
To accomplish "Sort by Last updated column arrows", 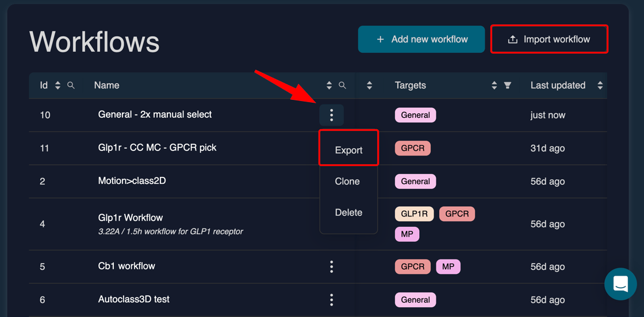I will coord(600,86).
